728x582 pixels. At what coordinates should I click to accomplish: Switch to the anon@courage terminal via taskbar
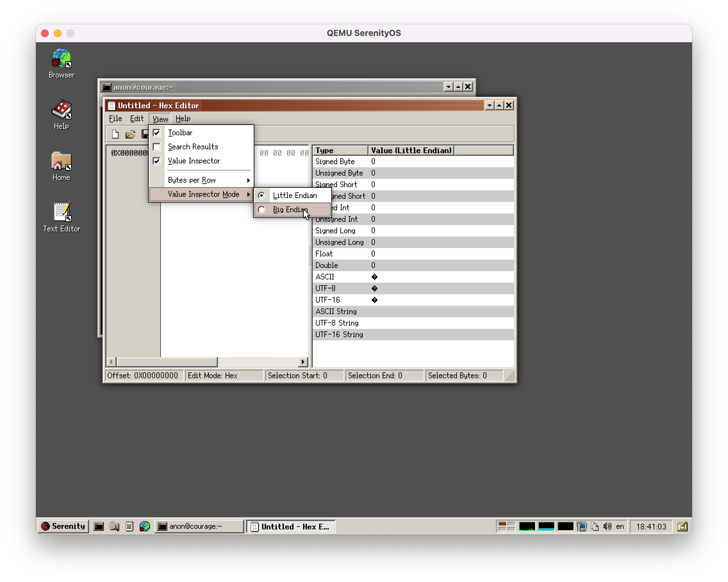[199, 526]
